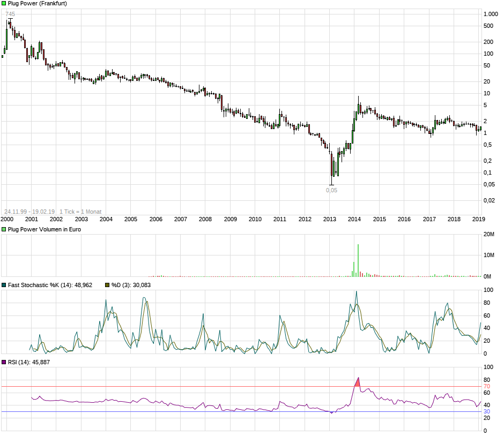504x436 pixels.
Task: Click the 2004 year axis label
Action: tap(106, 219)
